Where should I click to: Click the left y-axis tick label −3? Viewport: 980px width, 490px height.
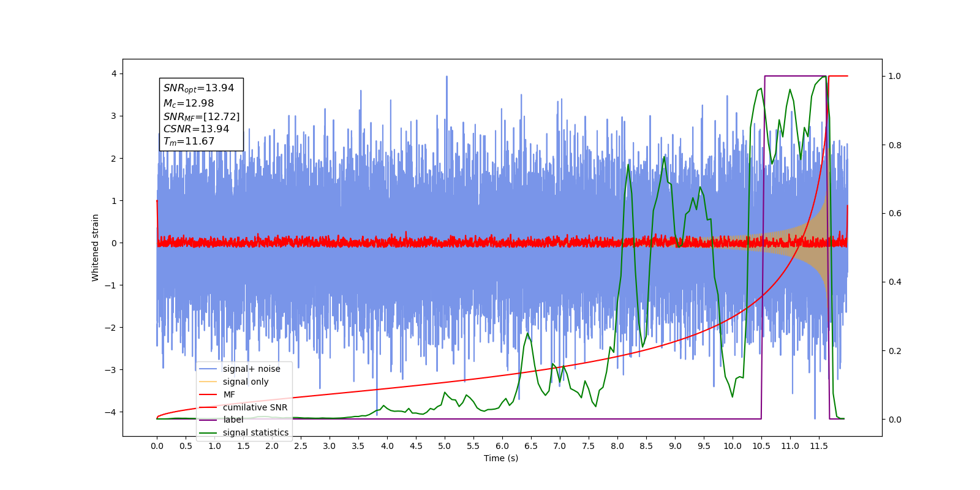(x=110, y=369)
